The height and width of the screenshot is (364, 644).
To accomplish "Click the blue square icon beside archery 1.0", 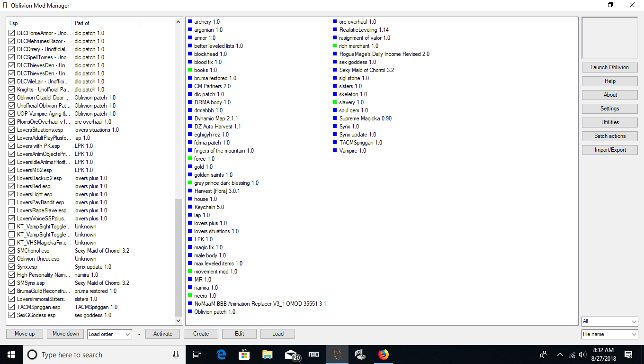I will [190, 22].
